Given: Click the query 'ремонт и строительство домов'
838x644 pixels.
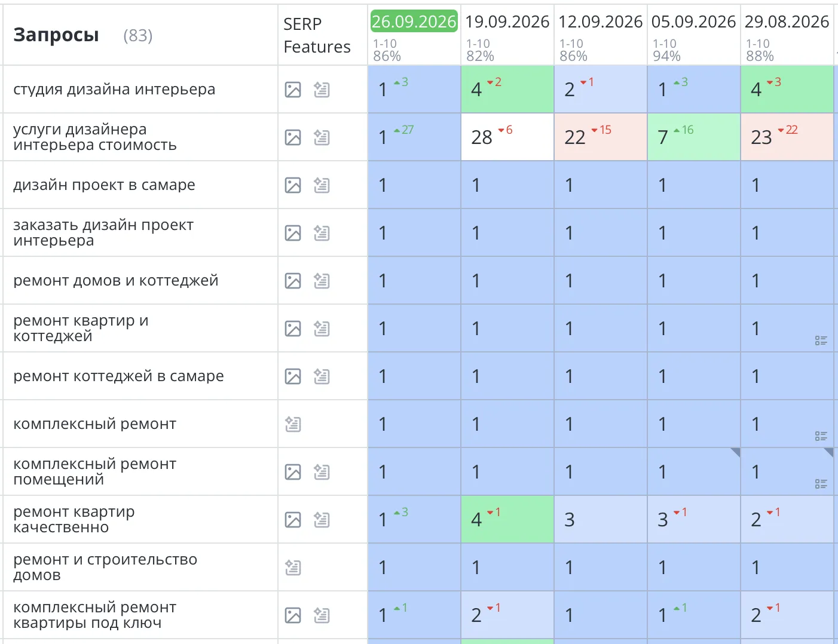Looking at the screenshot, I should click(105, 568).
